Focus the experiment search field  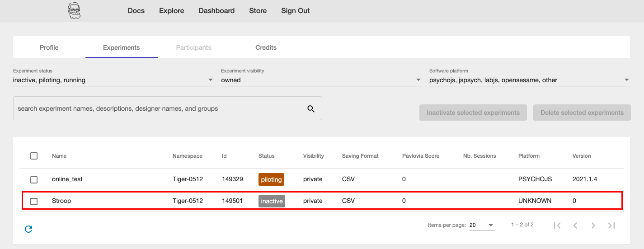tap(158, 108)
